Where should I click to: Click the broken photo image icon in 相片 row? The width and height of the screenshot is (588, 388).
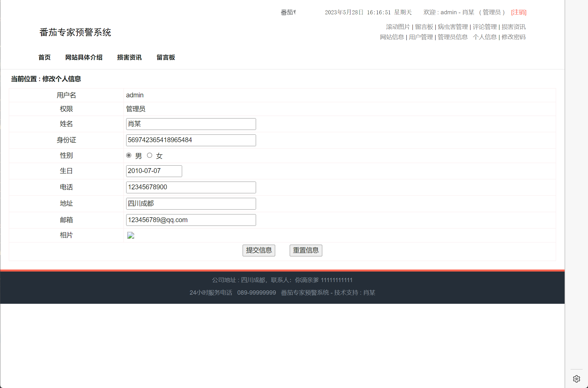tap(130, 235)
